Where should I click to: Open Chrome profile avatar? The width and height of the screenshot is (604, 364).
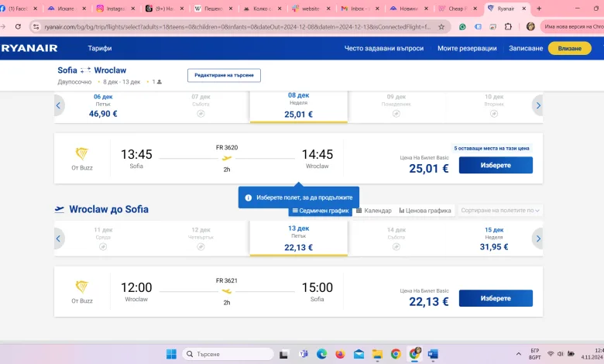[530, 26]
